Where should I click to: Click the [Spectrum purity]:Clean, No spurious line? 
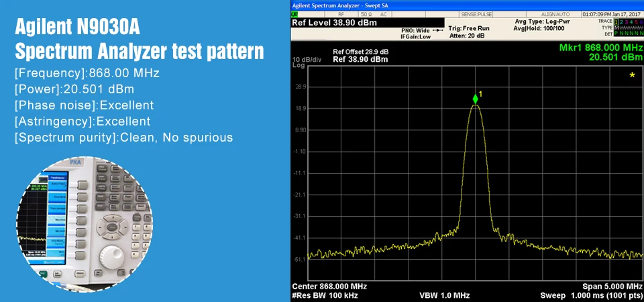123,137
